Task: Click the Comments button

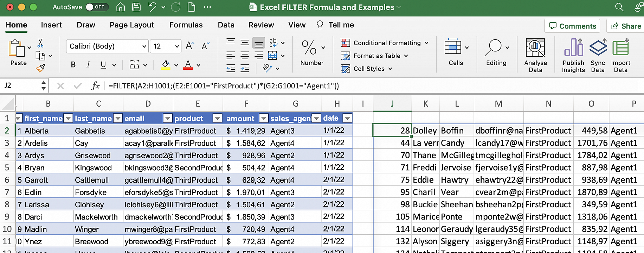Action: [x=572, y=26]
